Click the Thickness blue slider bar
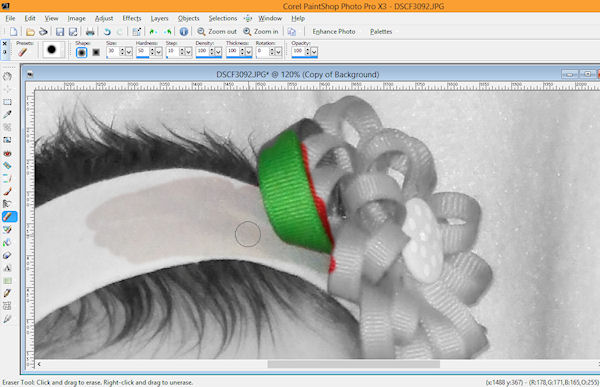600x387 pixels. [x=239, y=57]
